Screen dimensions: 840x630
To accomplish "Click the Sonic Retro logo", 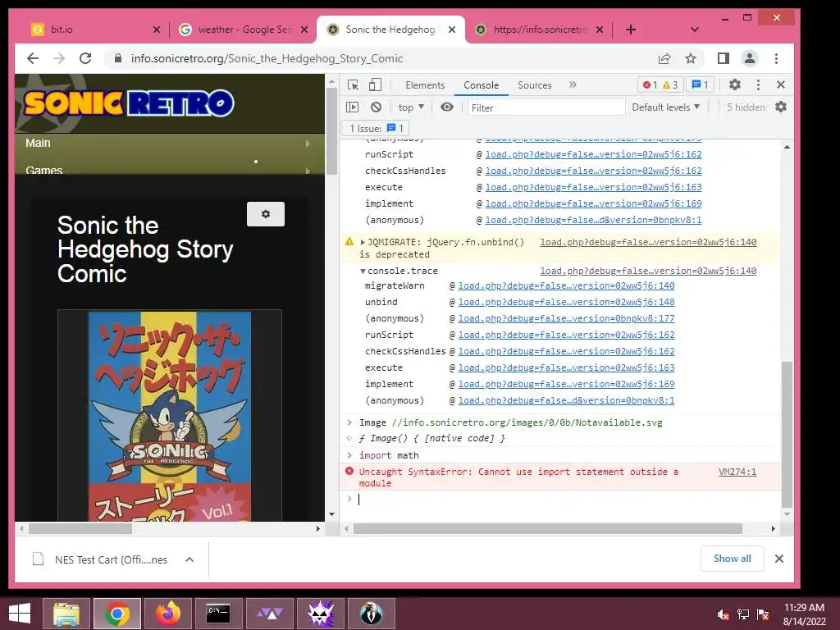I will (x=129, y=103).
